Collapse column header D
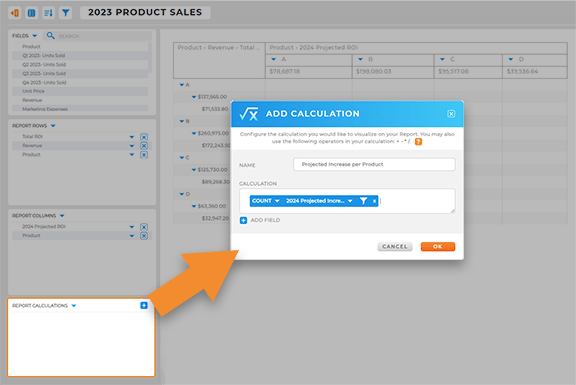This screenshot has width=576, height=385. [x=511, y=59]
